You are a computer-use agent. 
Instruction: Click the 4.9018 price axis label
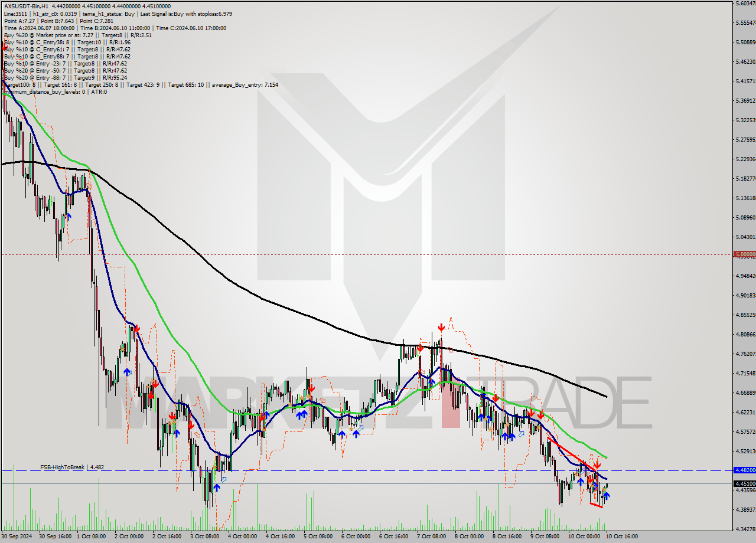[x=745, y=295]
